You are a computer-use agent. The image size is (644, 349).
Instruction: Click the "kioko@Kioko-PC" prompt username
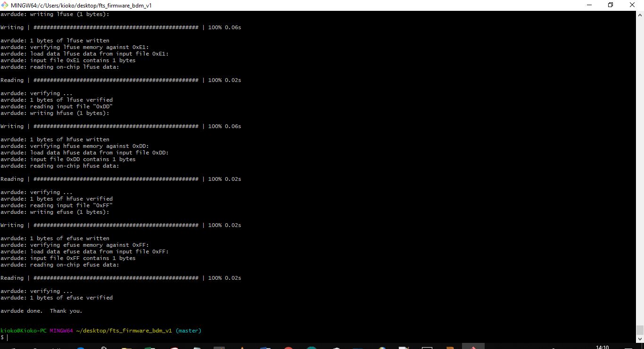[x=24, y=331]
